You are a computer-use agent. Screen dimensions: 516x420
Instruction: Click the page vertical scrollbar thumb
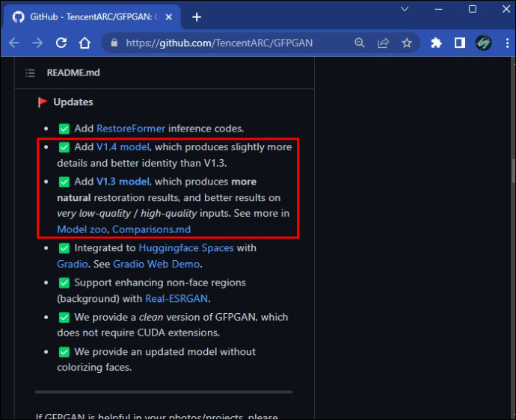coord(513,170)
